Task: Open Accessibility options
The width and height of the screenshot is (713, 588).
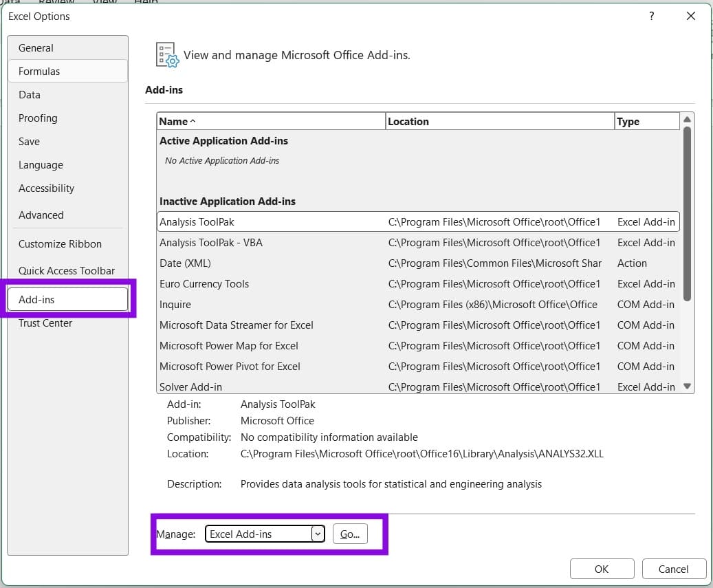Action: coord(68,188)
